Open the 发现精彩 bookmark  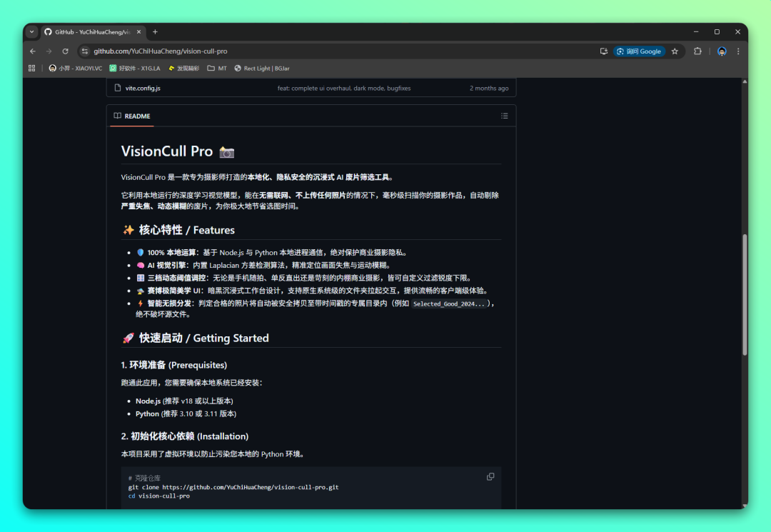click(x=183, y=69)
